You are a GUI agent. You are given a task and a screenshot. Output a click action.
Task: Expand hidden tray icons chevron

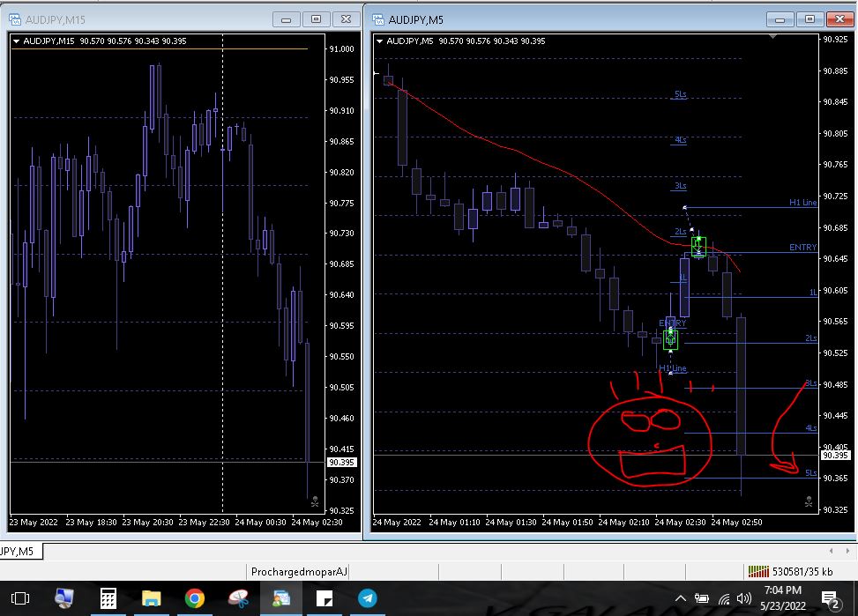tap(681, 598)
